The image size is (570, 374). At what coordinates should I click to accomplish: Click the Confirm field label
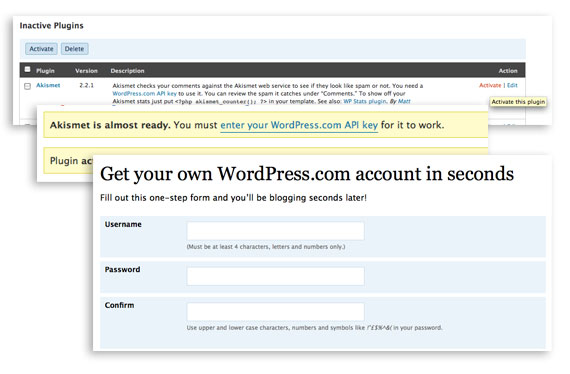[119, 305]
